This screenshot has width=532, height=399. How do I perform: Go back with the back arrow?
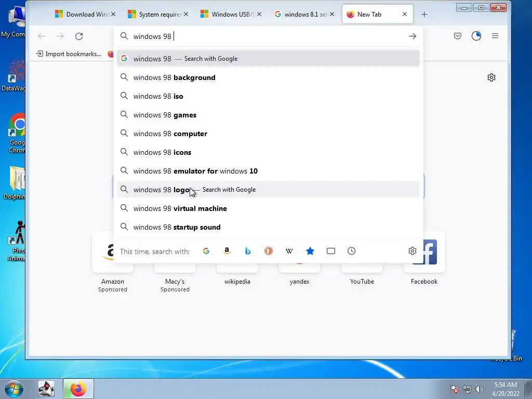tap(42, 36)
